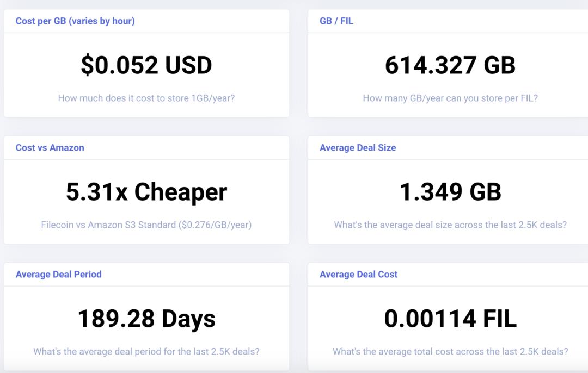Click the average deal period question text
Image resolution: width=588 pixels, height=373 pixels.
tap(147, 351)
